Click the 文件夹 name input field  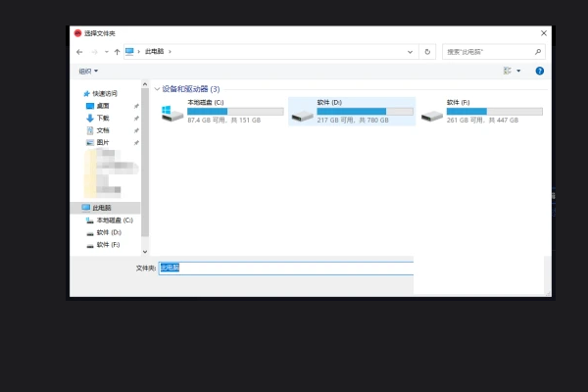tap(286, 269)
